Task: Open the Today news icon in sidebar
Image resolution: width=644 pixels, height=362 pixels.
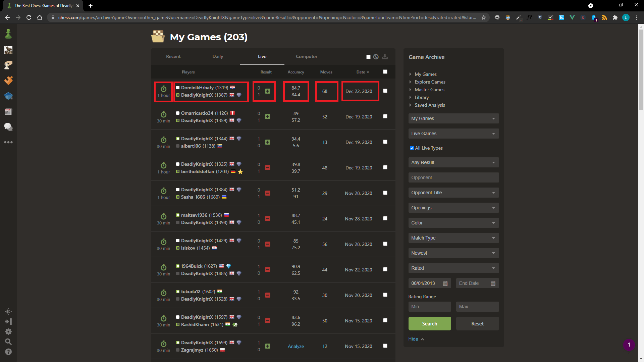Action: coord(8,112)
